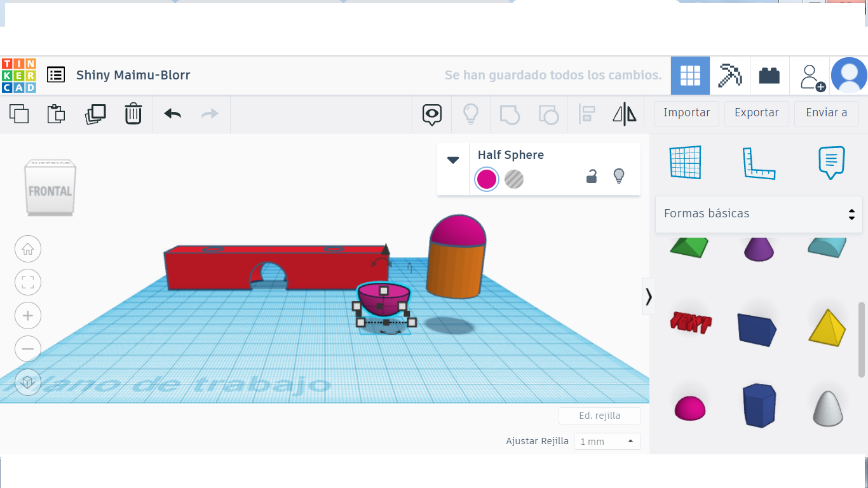The image size is (868, 488).
Task: Select the yellow pyramid shape
Action: [828, 328]
